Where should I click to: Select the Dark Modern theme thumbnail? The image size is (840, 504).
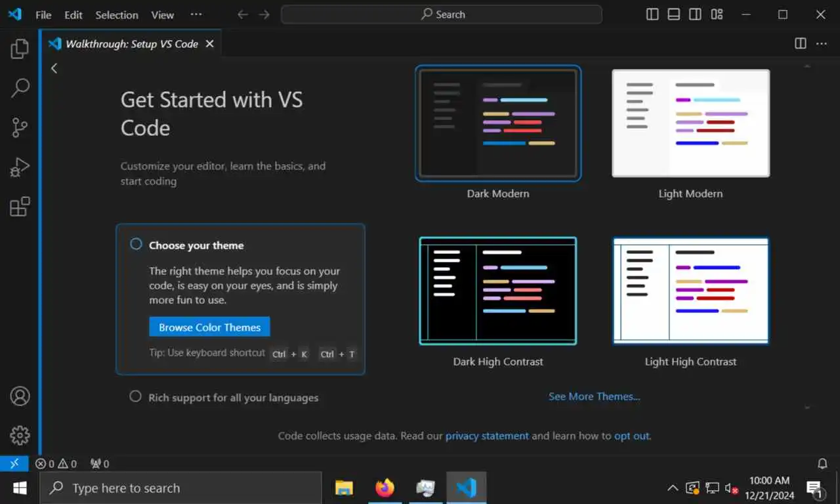point(498,123)
